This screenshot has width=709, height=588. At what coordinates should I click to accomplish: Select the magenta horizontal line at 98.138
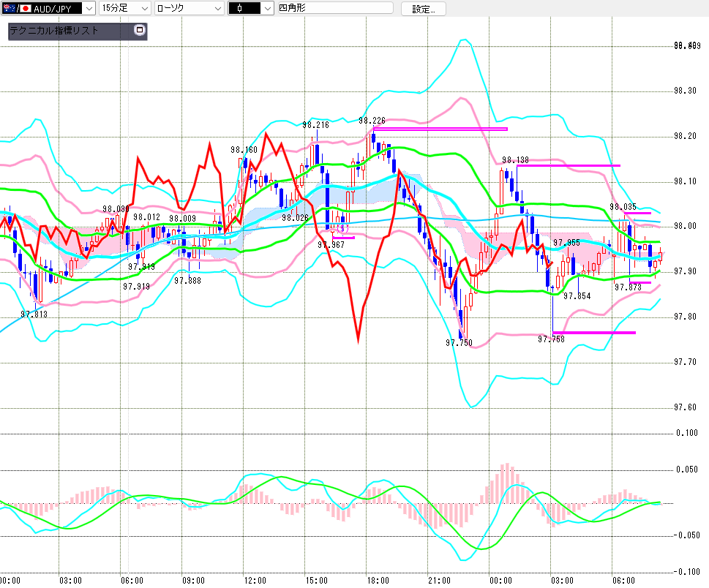[x=568, y=166]
